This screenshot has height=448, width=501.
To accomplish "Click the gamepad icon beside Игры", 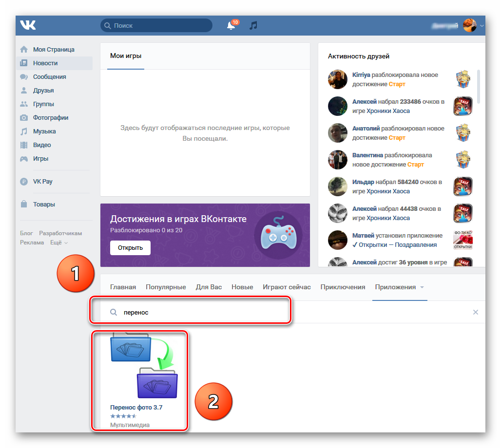I will (24, 159).
